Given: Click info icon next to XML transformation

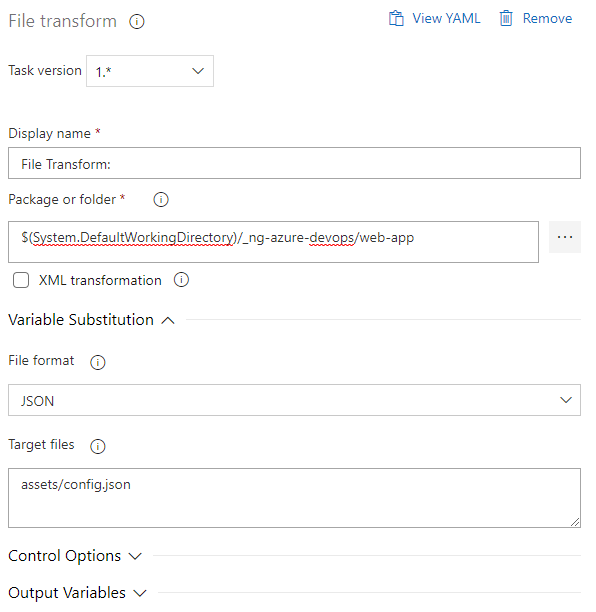Looking at the screenshot, I should click(x=181, y=280).
